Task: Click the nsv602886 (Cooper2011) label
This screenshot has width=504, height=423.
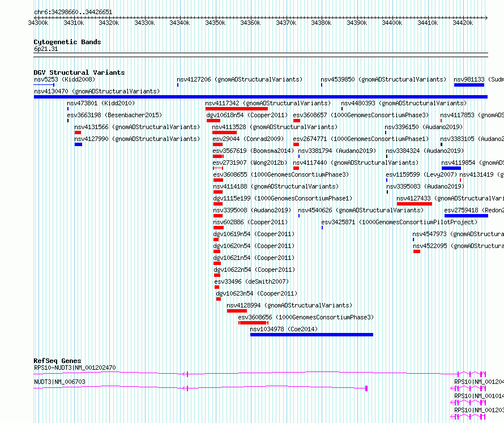Action: (x=250, y=222)
